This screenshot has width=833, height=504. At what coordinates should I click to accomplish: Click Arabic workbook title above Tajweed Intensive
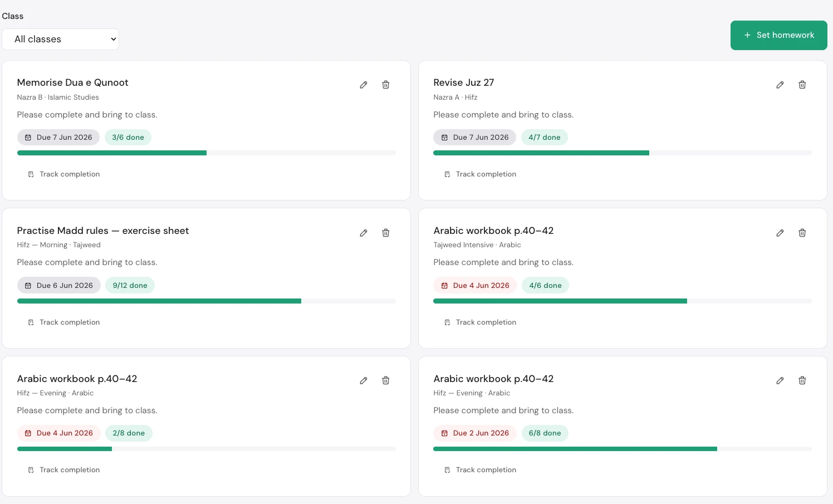(493, 231)
